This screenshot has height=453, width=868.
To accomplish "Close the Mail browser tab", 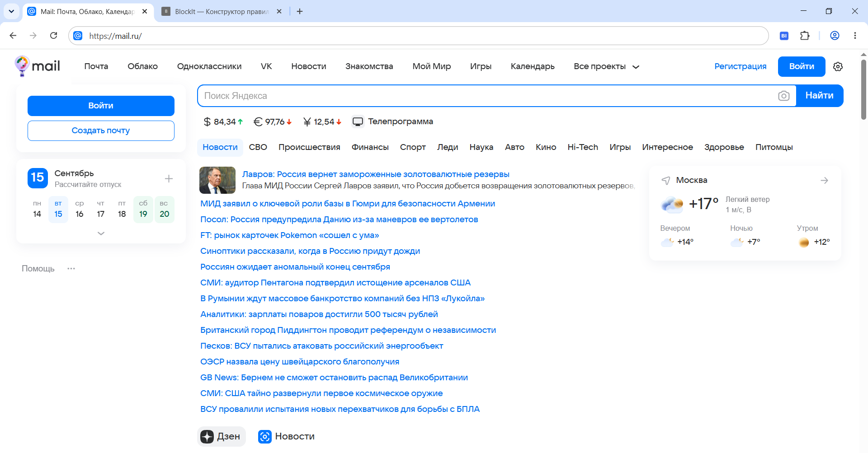I will click(145, 11).
